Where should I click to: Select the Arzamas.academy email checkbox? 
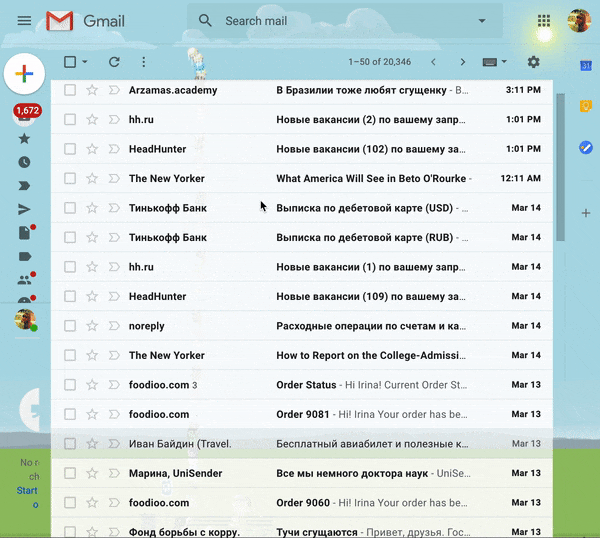[70, 90]
